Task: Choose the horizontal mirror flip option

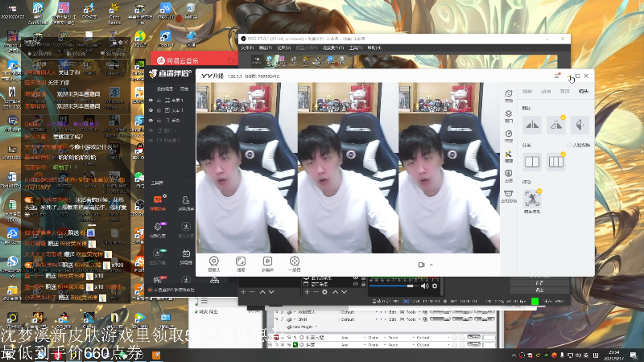Action: point(532,125)
